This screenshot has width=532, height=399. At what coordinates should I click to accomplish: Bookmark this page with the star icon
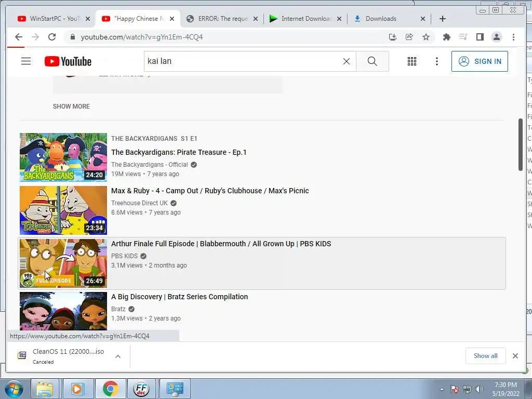pyautogui.click(x=426, y=37)
